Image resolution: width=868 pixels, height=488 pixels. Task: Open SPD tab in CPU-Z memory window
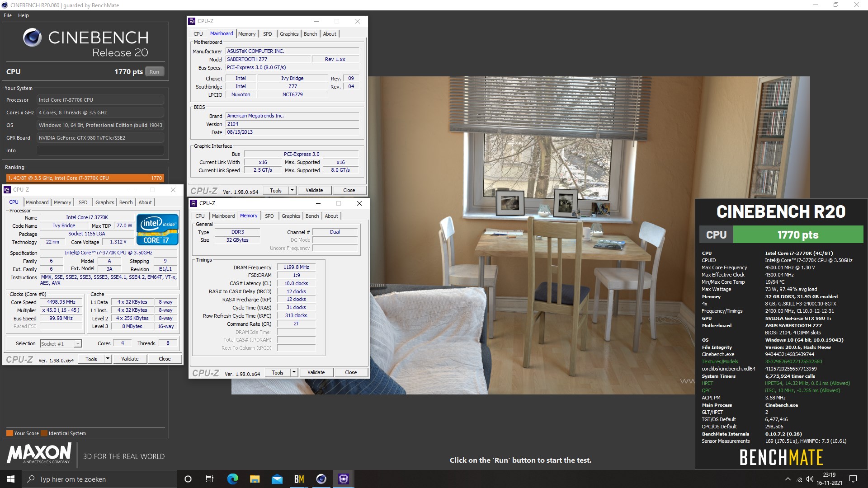click(269, 216)
